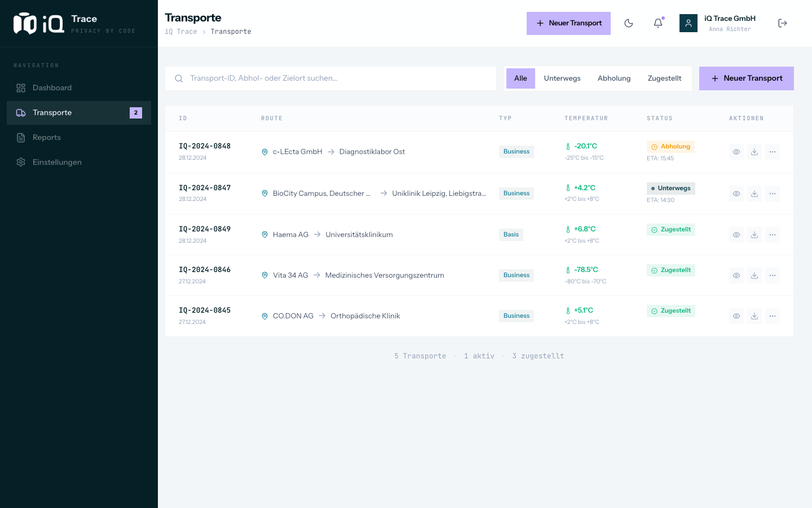812x508 pixels.
Task: Click Neuer Transport button beside filter tabs
Action: click(747, 78)
